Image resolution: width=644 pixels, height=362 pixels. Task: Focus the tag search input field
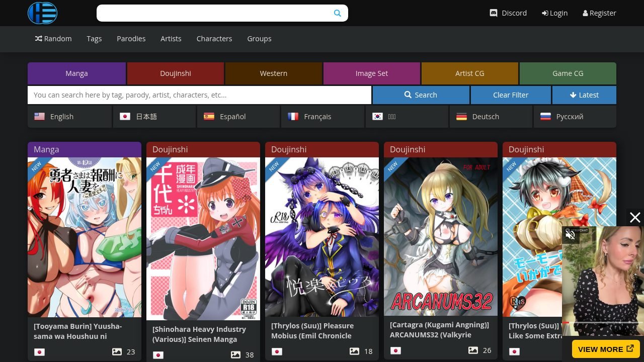point(199,95)
